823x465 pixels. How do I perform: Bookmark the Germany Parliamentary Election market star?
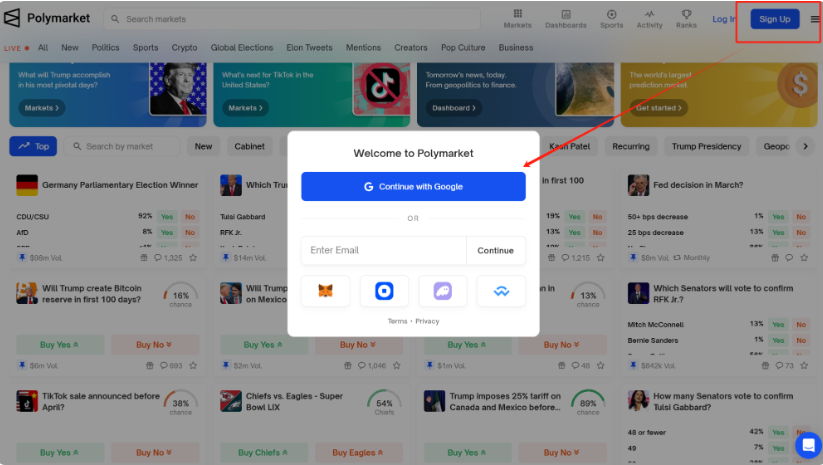193,258
